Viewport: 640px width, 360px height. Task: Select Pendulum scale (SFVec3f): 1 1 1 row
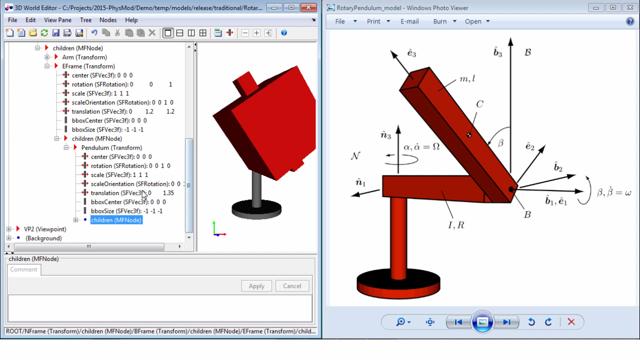tap(115, 175)
